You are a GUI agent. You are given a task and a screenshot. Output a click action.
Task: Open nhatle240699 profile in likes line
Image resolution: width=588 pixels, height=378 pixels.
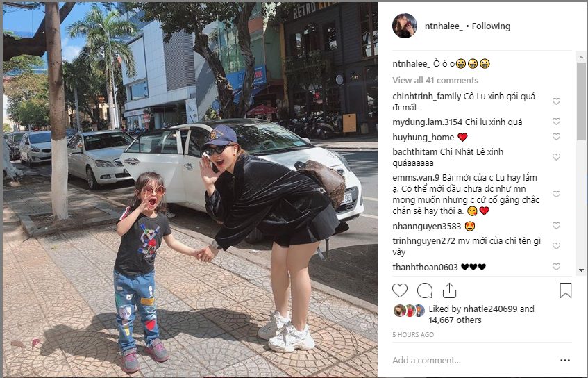(490, 309)
